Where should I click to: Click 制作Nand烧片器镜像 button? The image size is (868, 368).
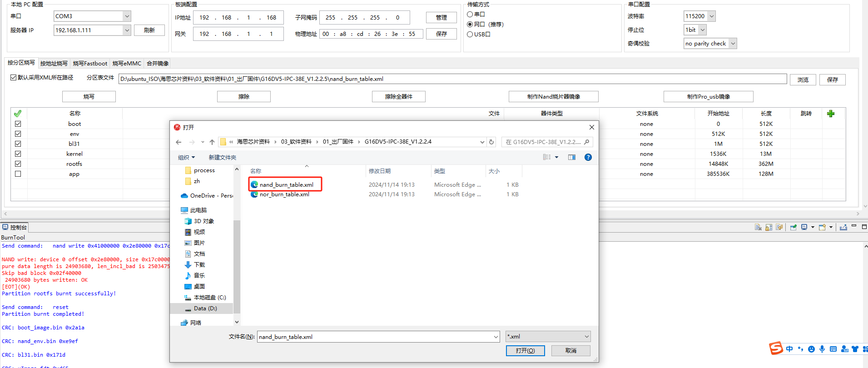tap(554, 97)
